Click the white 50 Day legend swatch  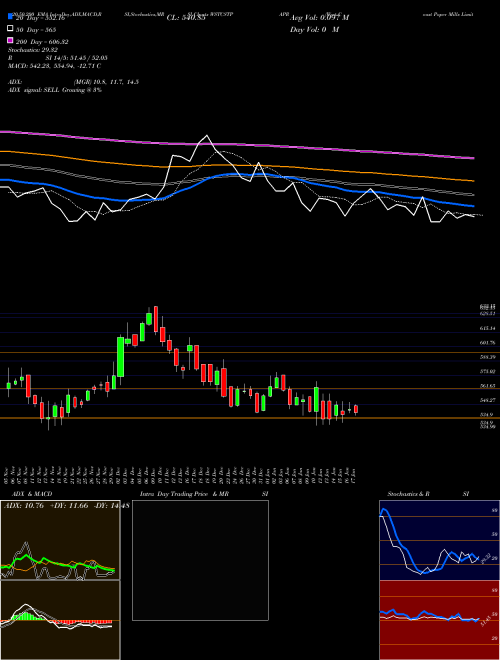tap(11, 29)
